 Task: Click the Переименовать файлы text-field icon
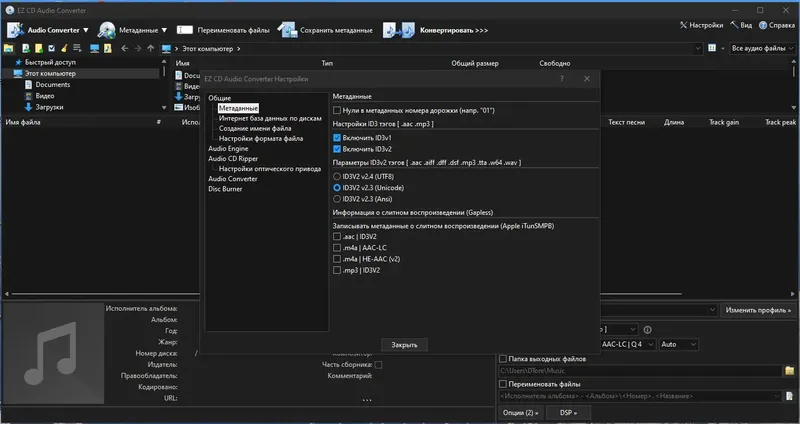[185, 30]
